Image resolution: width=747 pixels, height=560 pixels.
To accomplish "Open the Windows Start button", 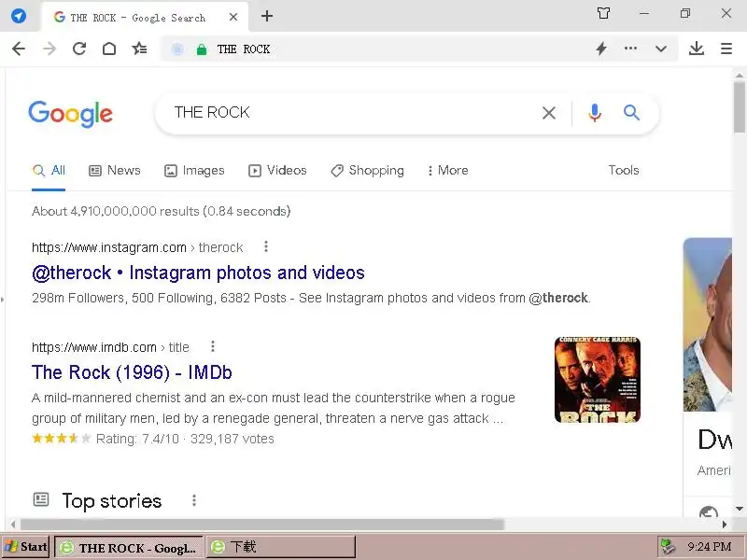I will [26, 547].
